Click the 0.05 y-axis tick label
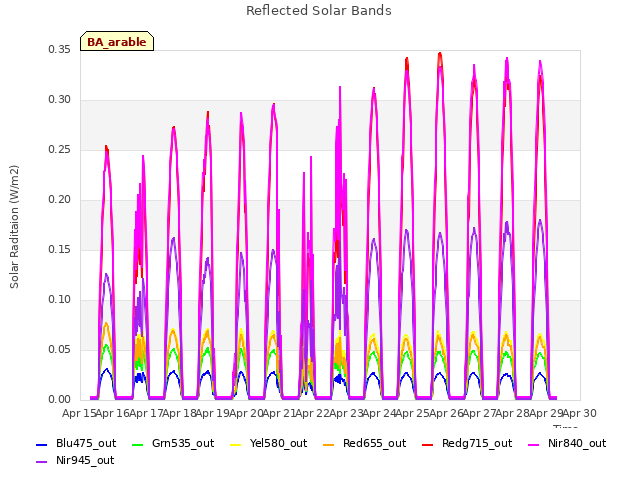The height and width of the screenshot is (480, 640). click(60, 349)
